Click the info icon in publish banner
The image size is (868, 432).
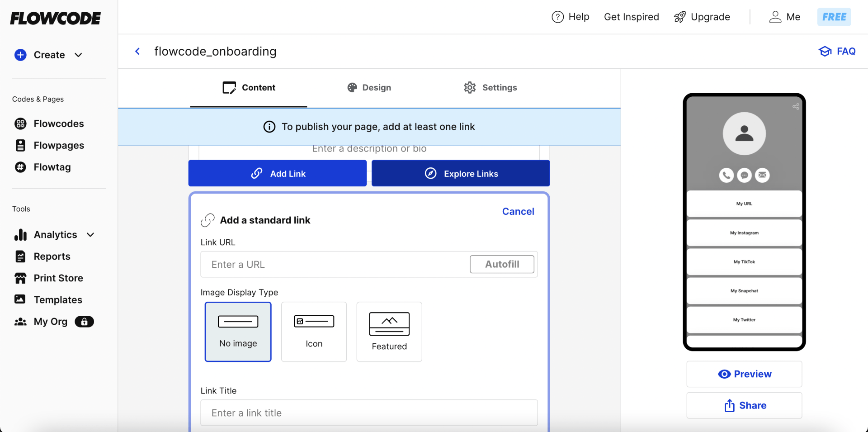(x=269, y=127)
